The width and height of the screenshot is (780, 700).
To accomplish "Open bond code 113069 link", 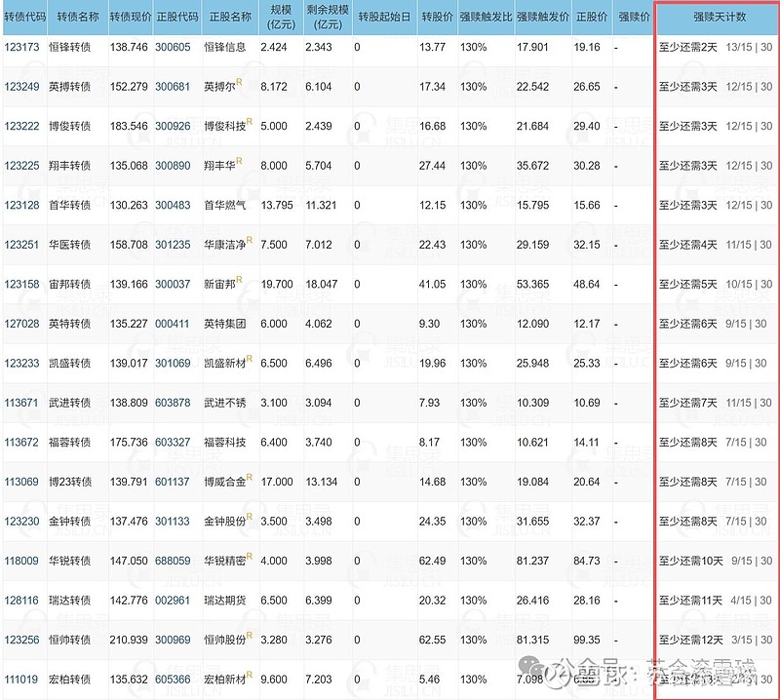I will pyautogui.click(x=21, y=482).
